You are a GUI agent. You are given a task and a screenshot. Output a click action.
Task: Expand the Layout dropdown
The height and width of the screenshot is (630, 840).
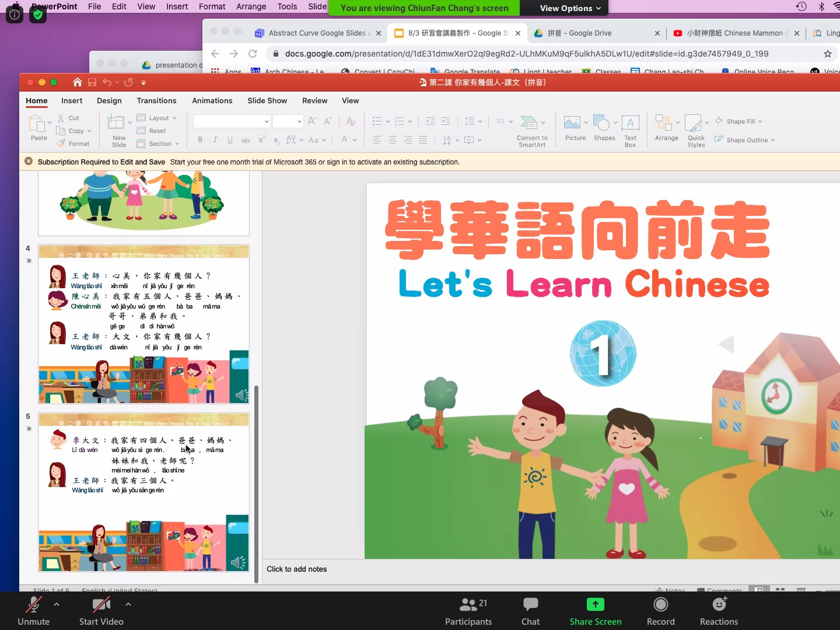(174, 118)
